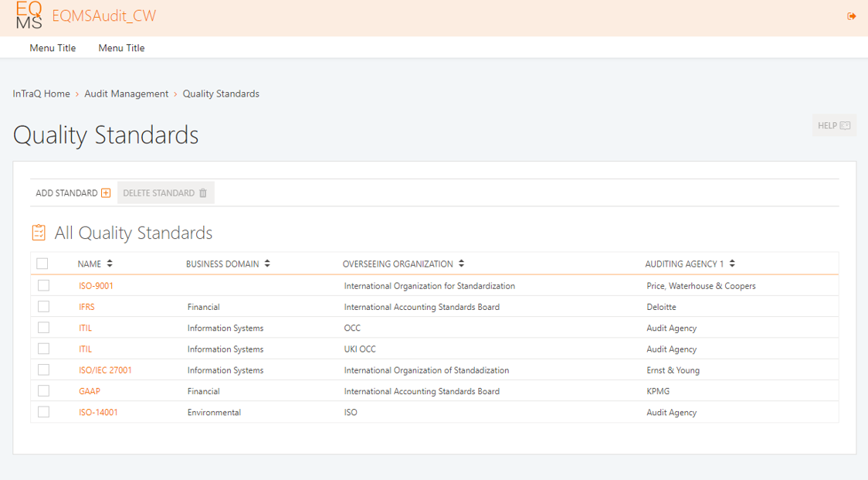Click the Help button icon
This screenshot has height=480, width=868.
click(x=845, y=125)
